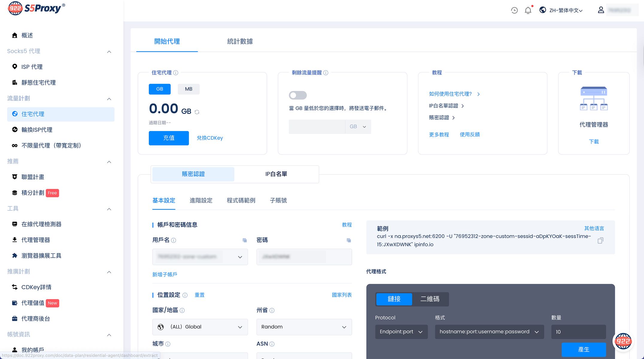
Task: Copy the curl example command
Action: pyautogui.click(x=600, y=241)
